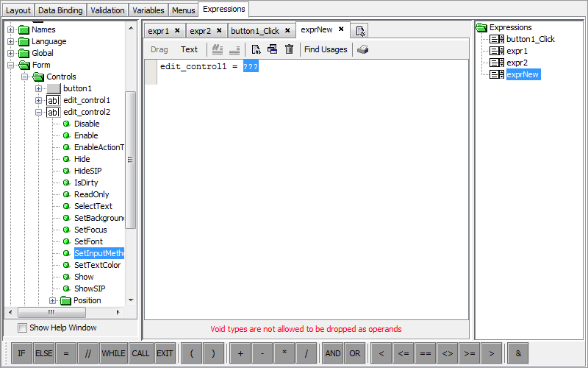Screen dimensions: 588x368
Task: Click the print icon in expression toolbar
Action: pyautogui.click(x=362, y=49)
